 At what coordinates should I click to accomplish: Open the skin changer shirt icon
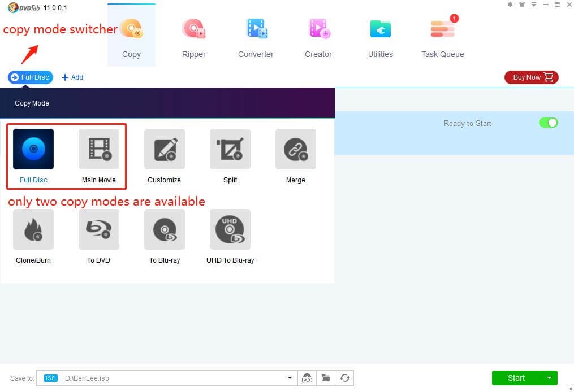[521, 5]
